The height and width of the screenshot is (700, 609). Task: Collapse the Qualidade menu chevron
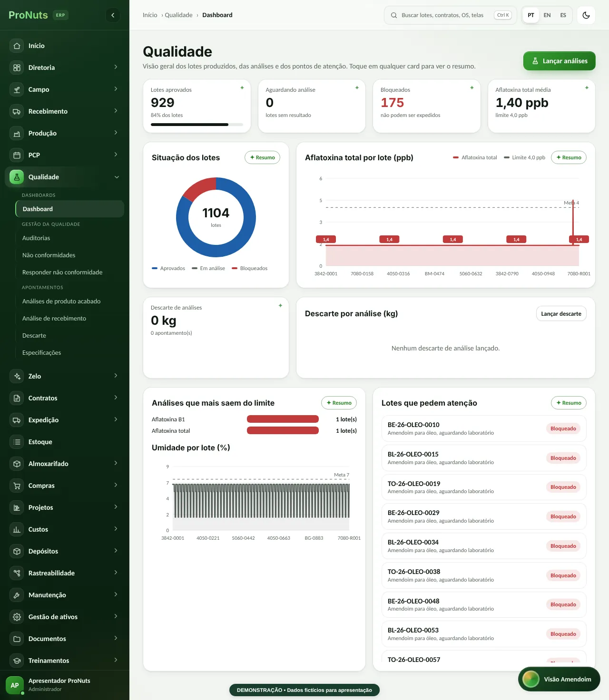tap(117, 177)
